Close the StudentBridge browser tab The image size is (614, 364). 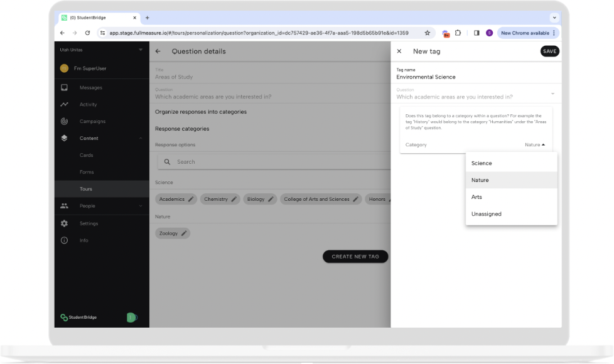point(135,18)
